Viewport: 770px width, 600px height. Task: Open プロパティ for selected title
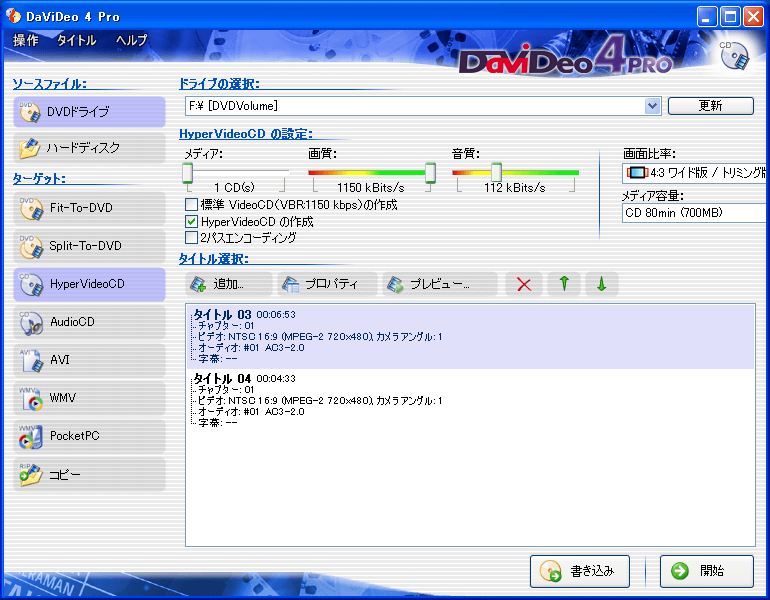click(327, 284)
